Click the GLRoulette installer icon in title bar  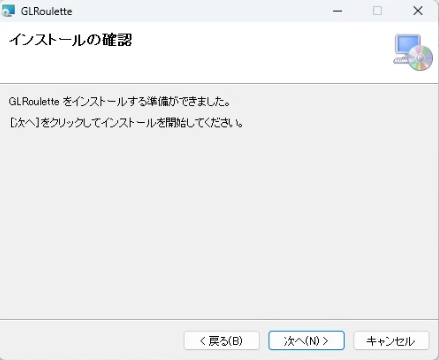pyautogui.click(x=8, y=11)
